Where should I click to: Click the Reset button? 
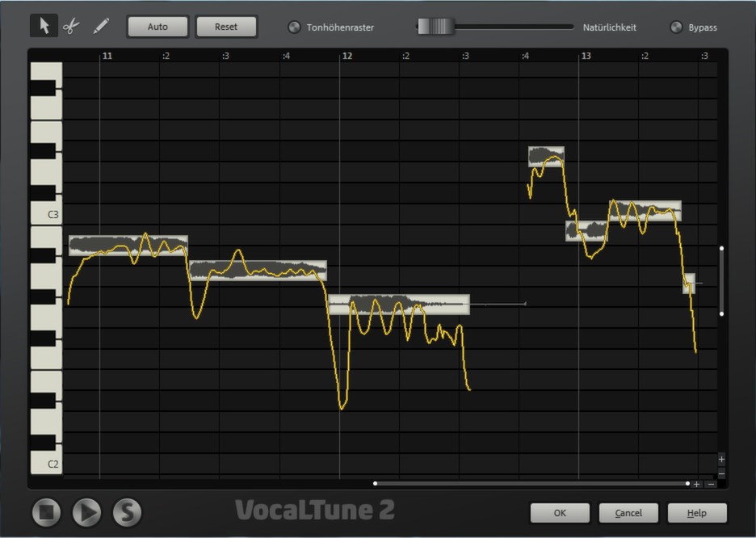[x=226, y=26]
